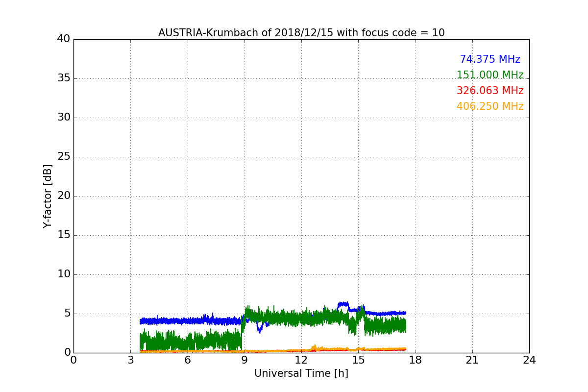Click the blue curve dip after 9 hours
The image size is (588, 392).
pos(260,329)
